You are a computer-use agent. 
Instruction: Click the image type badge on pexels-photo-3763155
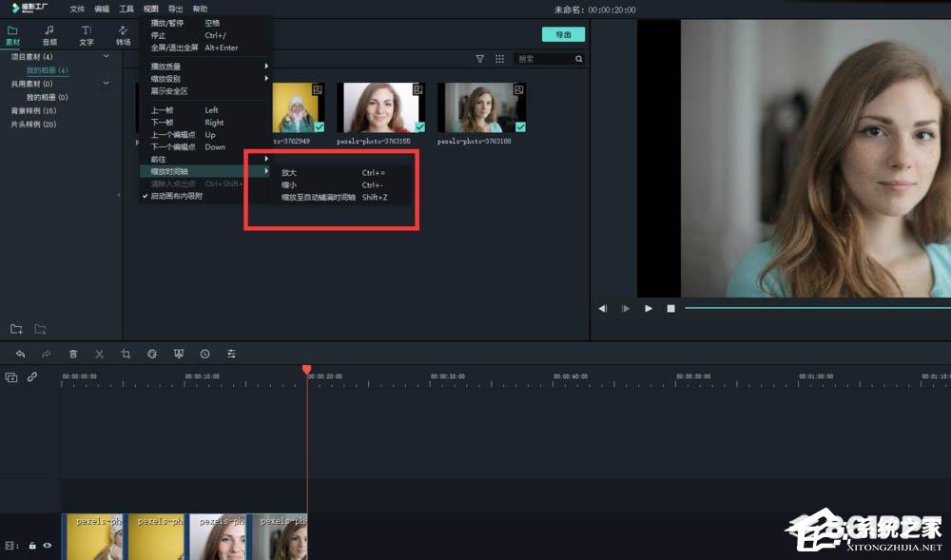pos(417,89)
